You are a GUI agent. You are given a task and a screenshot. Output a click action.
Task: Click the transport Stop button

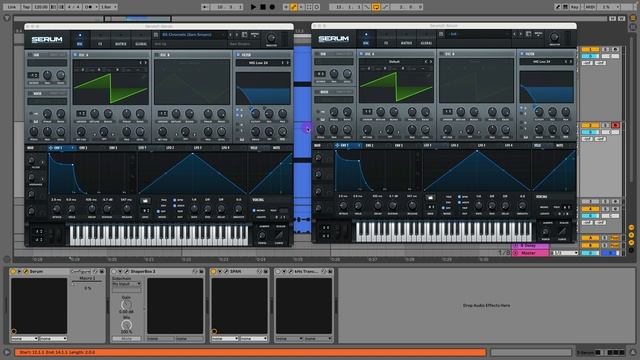(263, 7)
